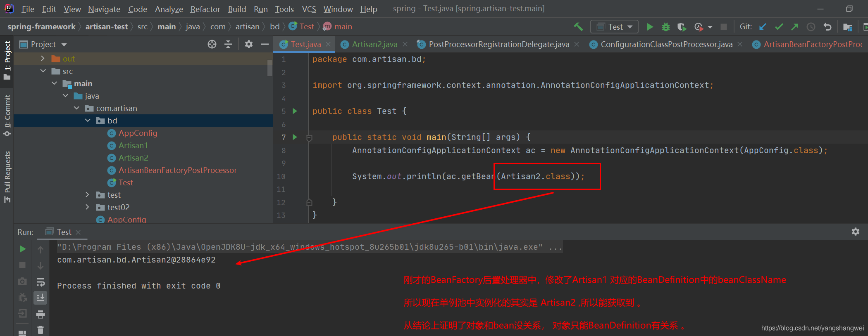The width and height of the screenshot is (868, 336).
Task: Click the Project panel vertical scrollbar
Action: click(x=269, y=68)
